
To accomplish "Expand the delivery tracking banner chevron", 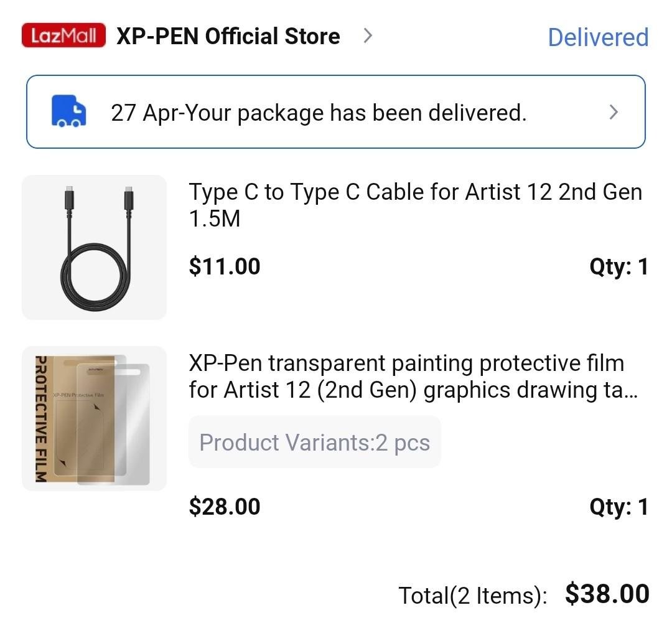I will (x=614, y=112).
